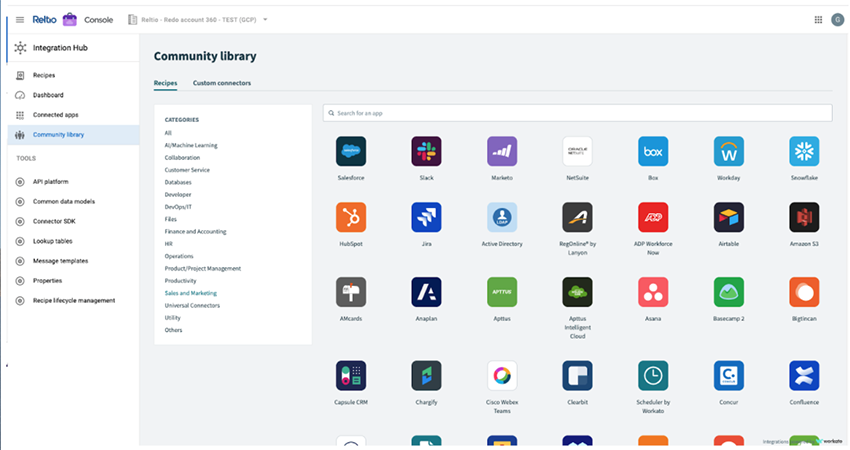Image resolution: width=850 pixels, height=450 pixels.
Task: Open the Jira app icon
Action: (426, 217)
